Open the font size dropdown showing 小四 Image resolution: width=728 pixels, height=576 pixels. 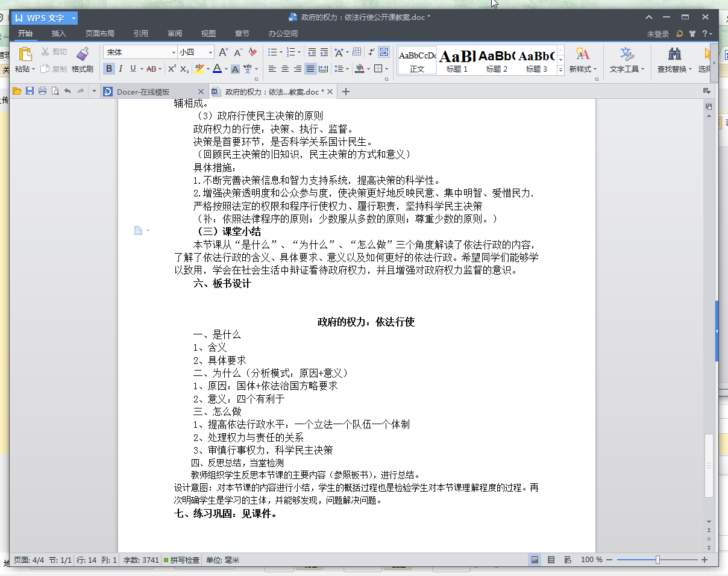point(211,52)
